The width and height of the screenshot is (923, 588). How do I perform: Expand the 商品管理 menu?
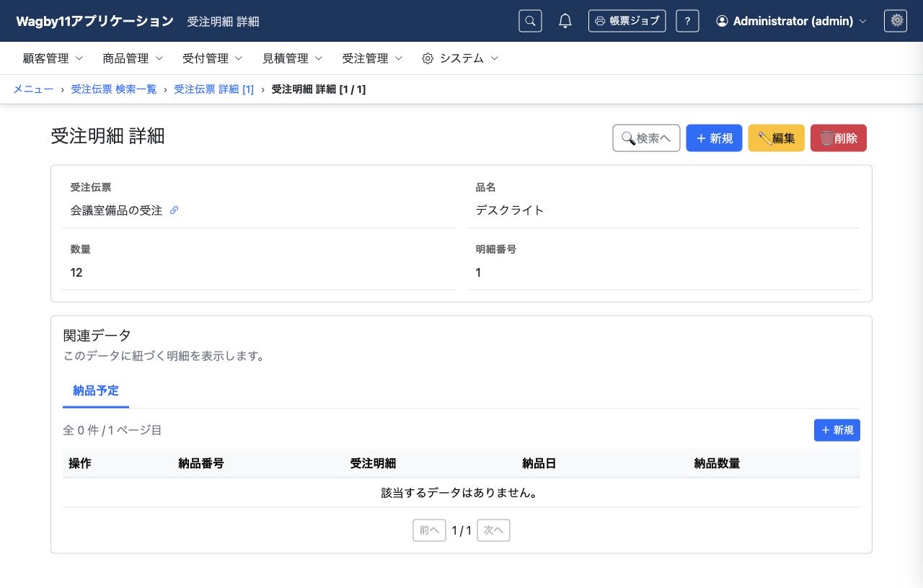(133, 58)
